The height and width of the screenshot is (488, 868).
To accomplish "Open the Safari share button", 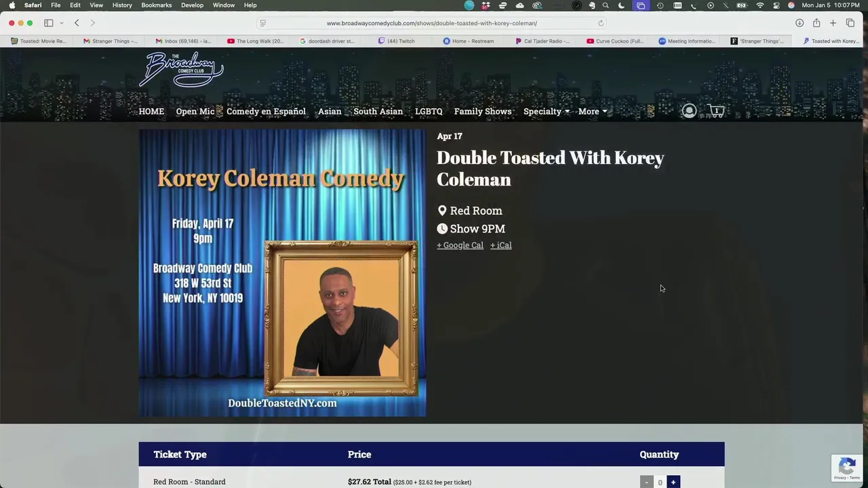I will [x=816, y=23].
